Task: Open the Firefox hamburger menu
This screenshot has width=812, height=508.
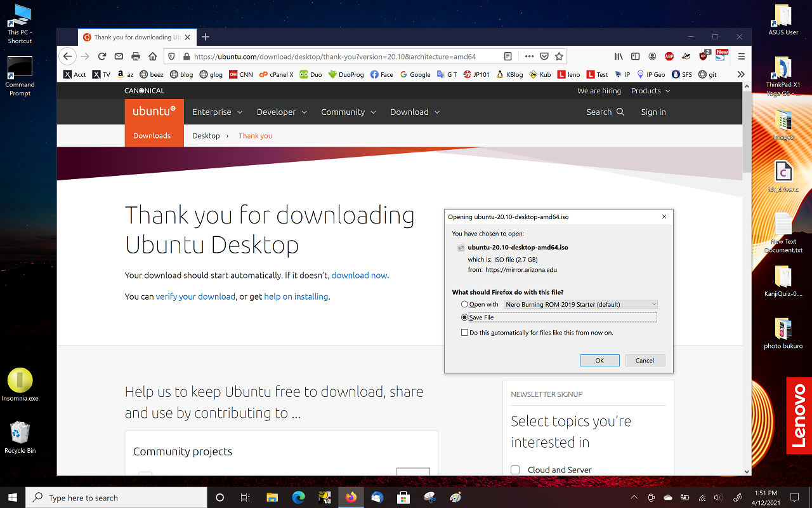Action: click(741, 57)
